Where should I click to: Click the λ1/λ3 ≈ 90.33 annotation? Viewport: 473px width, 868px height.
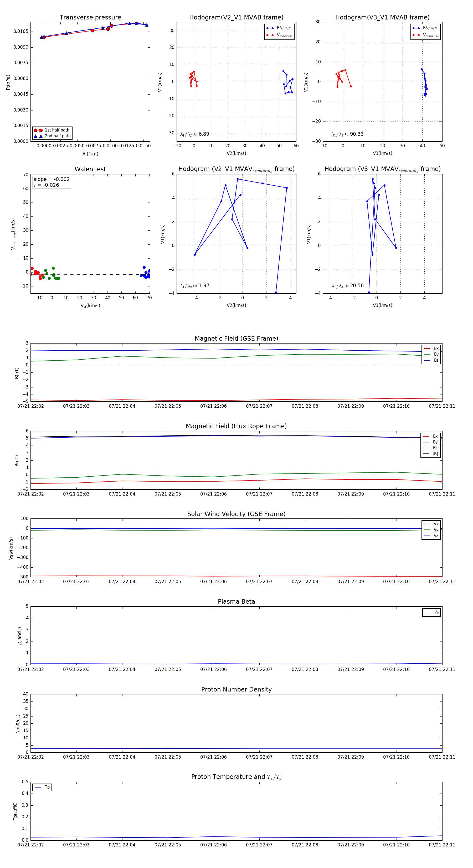pyautogui.click(x=347, y=134)
